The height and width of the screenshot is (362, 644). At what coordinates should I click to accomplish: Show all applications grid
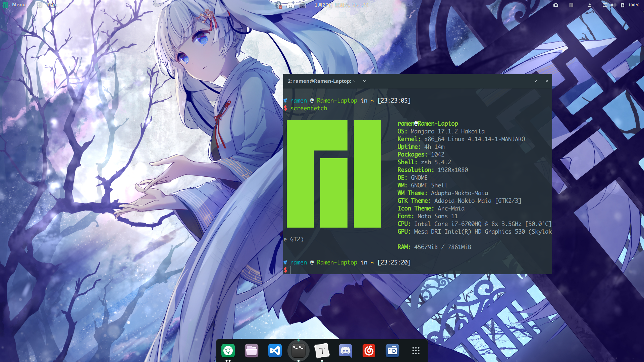[x=416, y=351]
